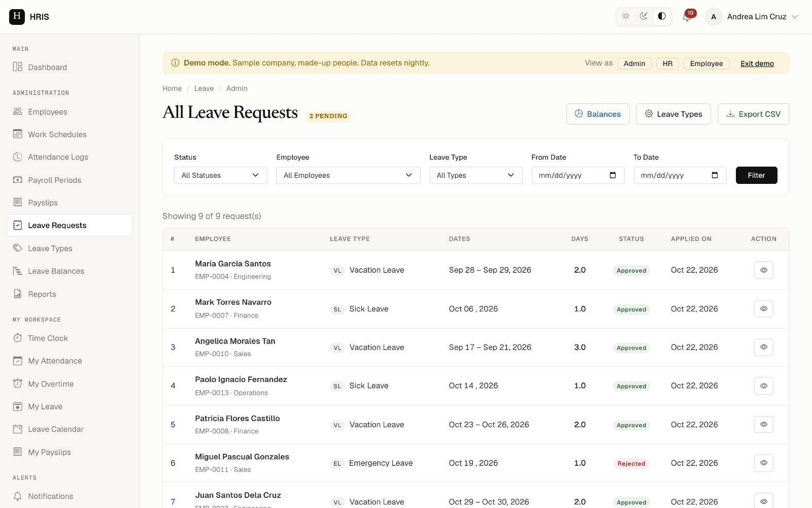The width and height of the screenshot is (812, 508).
Task: Click the My Overtime alarm icon
Action: (x=18, y=384)
